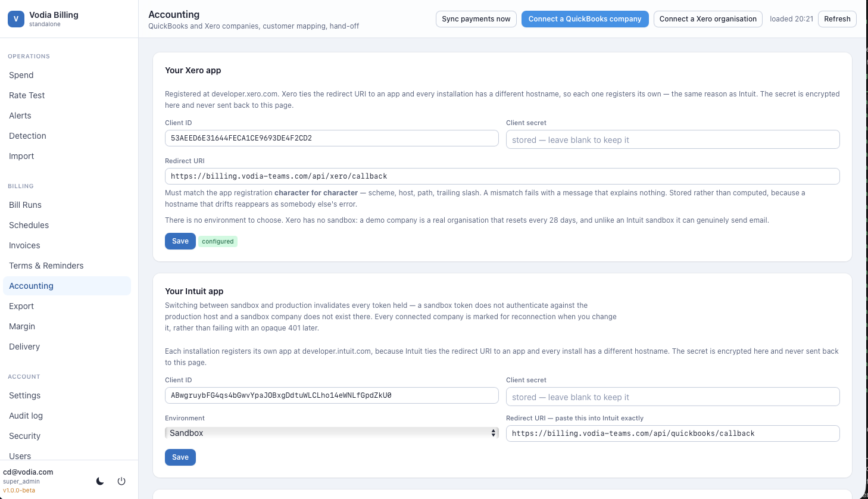Click the v1.0.0-beta version label
Image resolution: width=868 pixels, height=499 pixels.
click(19, 491)
